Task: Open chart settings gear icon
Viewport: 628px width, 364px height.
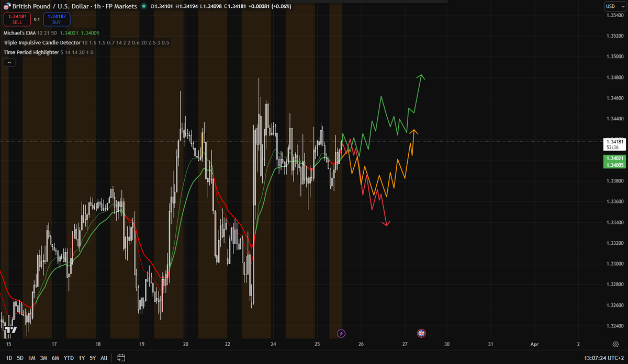Action: [615, 345]
